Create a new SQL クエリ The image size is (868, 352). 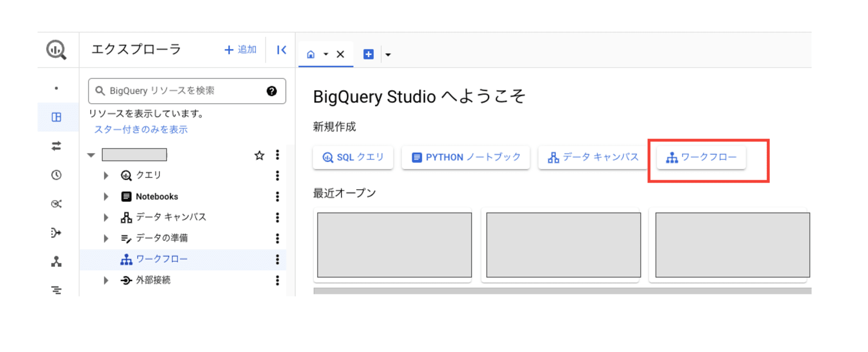[353, 157]
